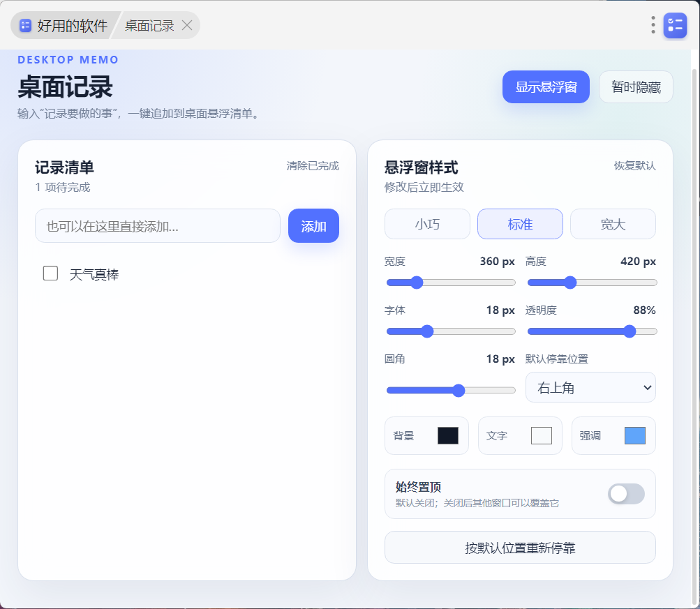Click the 天气真棒 task text
Screen dimensions: 700x609
pyautogui.click(x=94, y=274)
